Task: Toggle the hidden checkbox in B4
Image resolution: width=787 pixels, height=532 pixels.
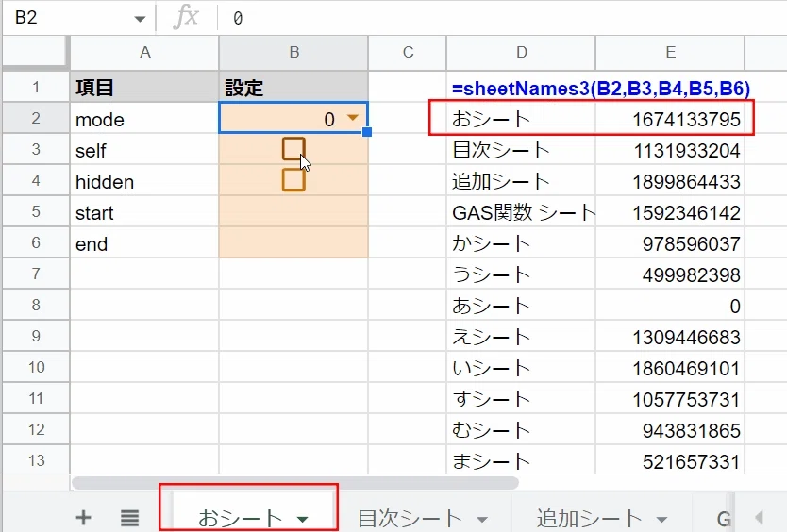Action: point(293,179)
